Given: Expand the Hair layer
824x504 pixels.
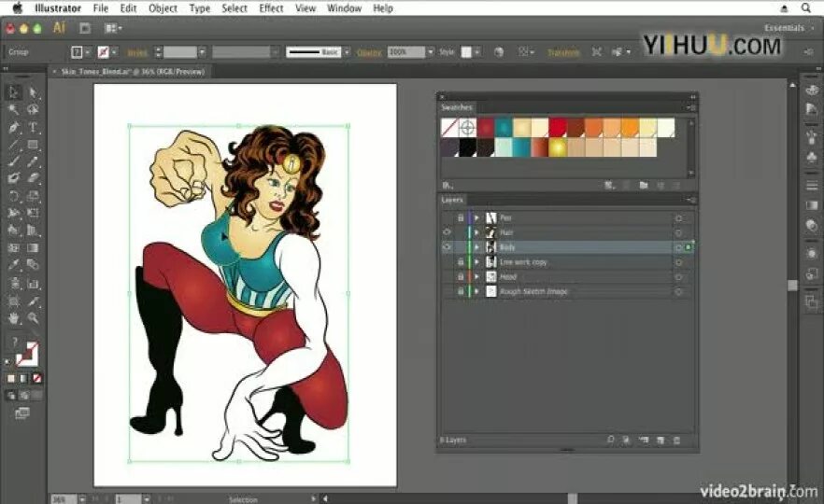Looking at the screenshot, I should click(476, 232).
